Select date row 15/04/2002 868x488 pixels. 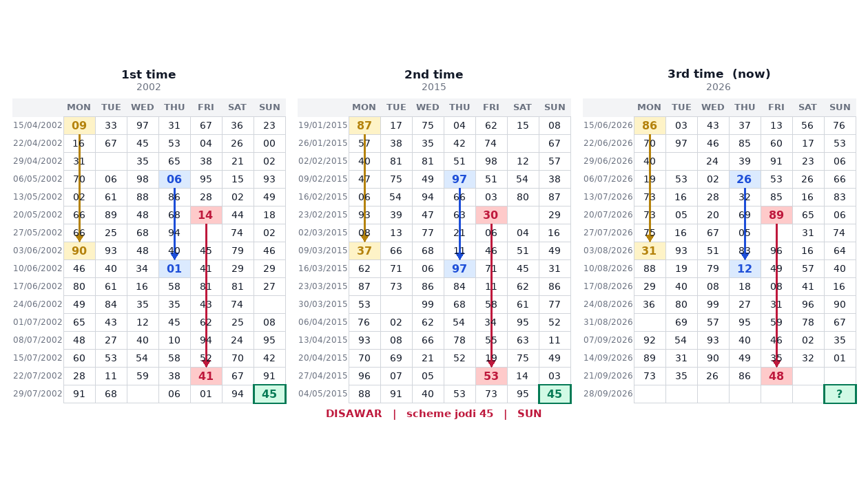click(149, 125)
